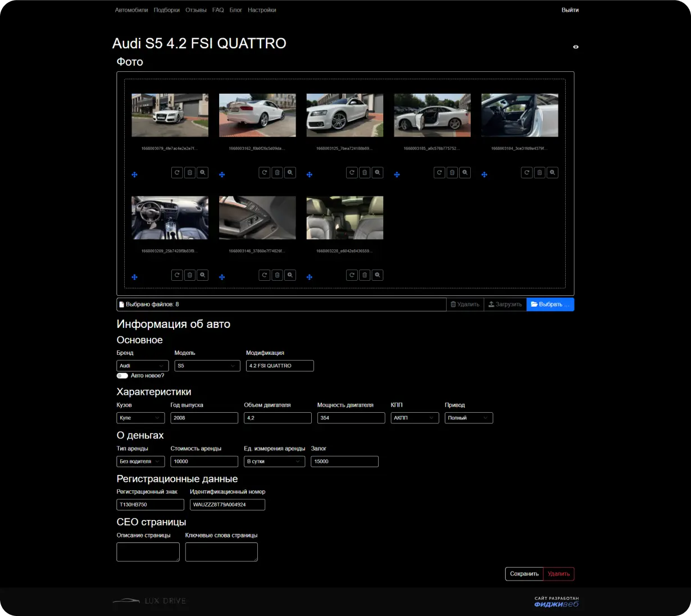
Task: Click the front-view white Audi thumbnail
Action: [170, 115]
